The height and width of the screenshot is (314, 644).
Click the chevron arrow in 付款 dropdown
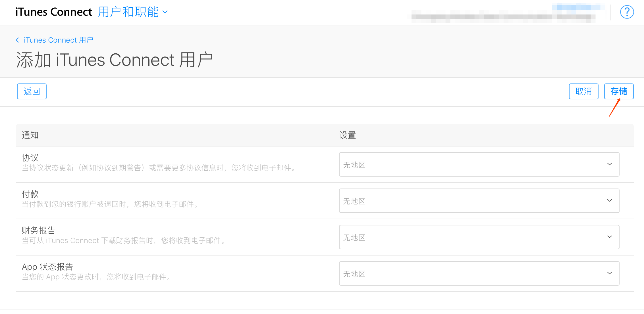pyautogui.click(x=609, y=201)
